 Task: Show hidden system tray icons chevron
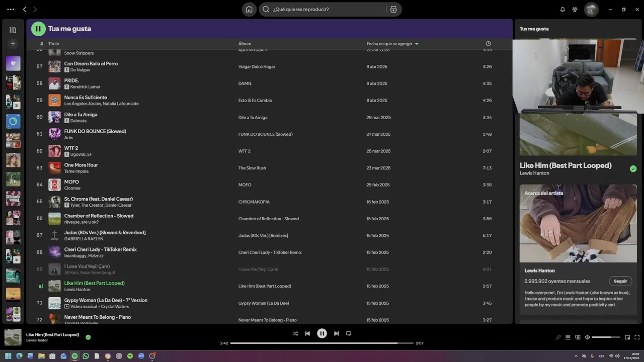(x=576, y=356)
